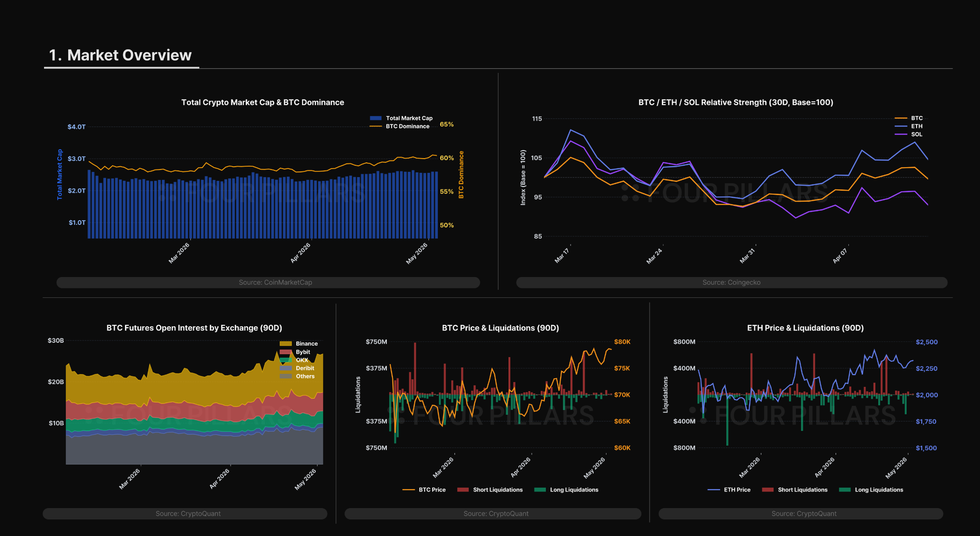Click BTC Price & Liquidations (90D) title

coord(500,328)
